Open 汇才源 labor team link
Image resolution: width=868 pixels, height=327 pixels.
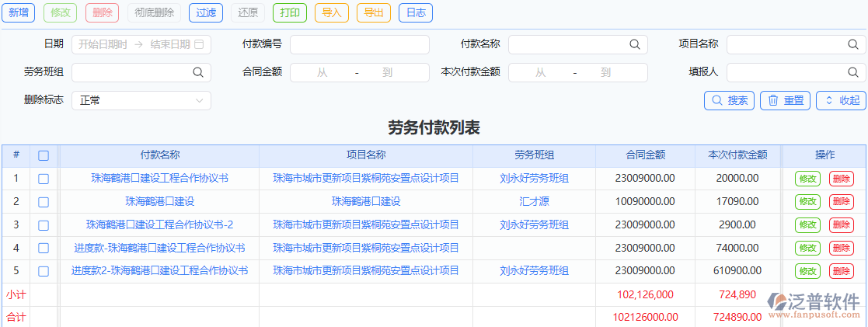click(x=534, y=201)
